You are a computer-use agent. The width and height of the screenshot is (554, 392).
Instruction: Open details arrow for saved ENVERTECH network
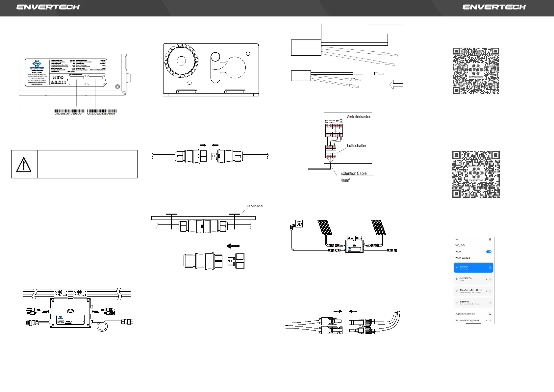click(490, 279)
